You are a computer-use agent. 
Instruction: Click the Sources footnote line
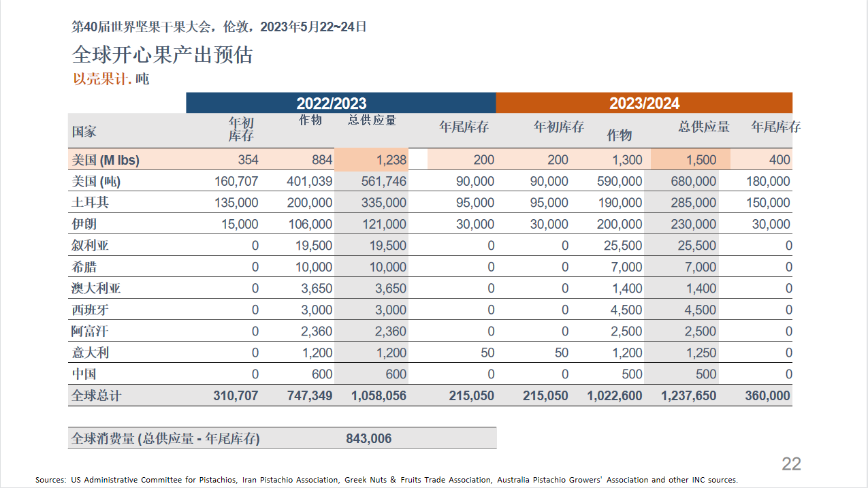click(x=386, y=480)
